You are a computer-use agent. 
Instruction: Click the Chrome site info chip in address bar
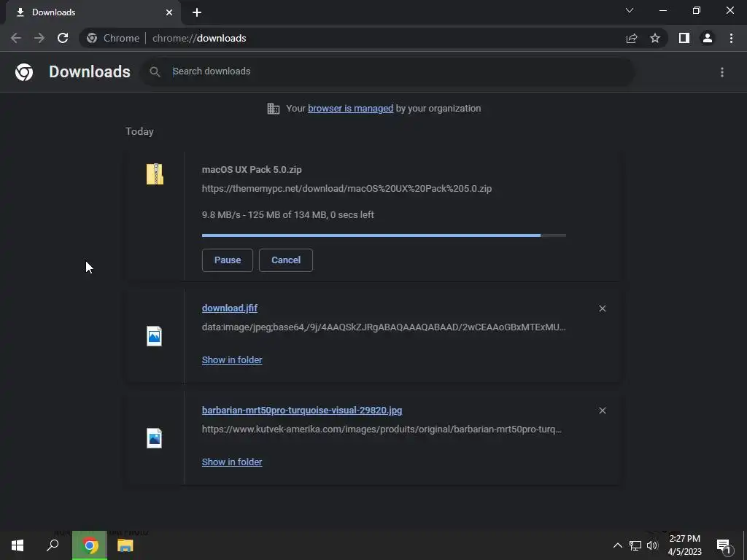(113, 38)
